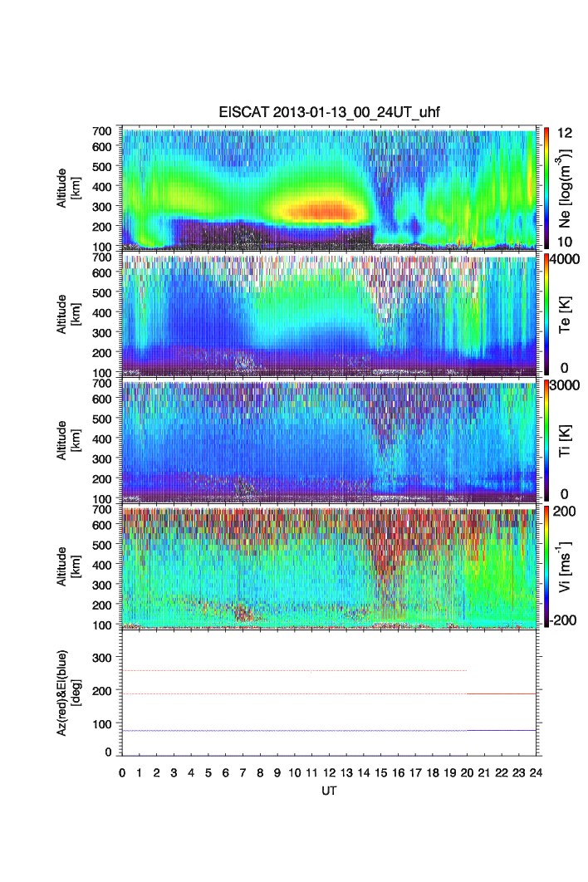Select the 24 tick on UT axis
The height and width of the screenshot is (882, 588).
coord(536,772)
